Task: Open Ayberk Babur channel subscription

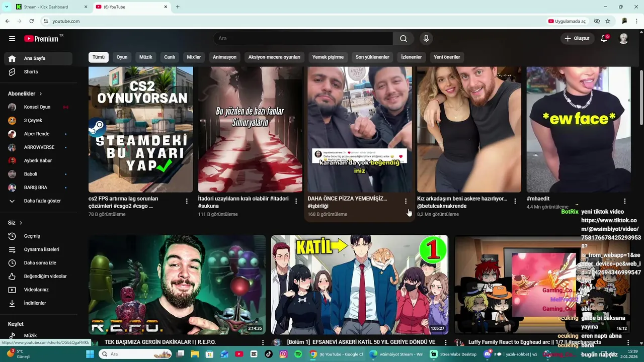Action: (x=38, y=161)
